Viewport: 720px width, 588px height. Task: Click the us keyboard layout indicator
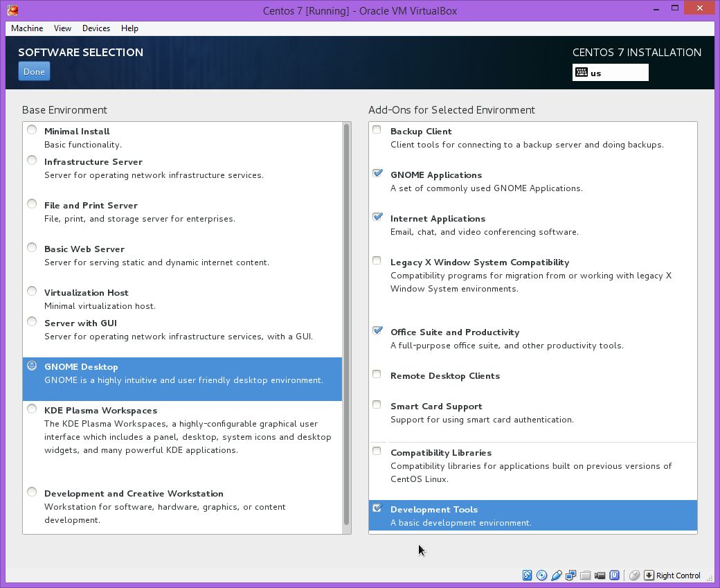610,73
